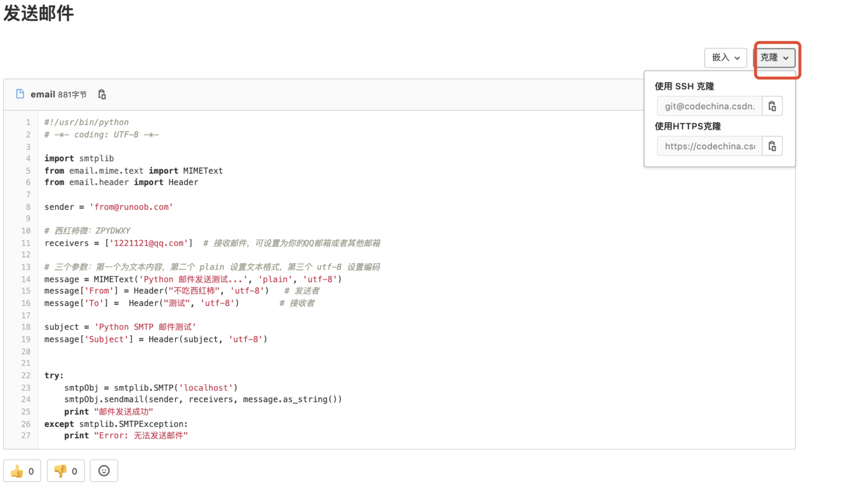Collapse the 克隆 clone dropdown
Viewport: 868px width, 496px height.
click(774, 57)
